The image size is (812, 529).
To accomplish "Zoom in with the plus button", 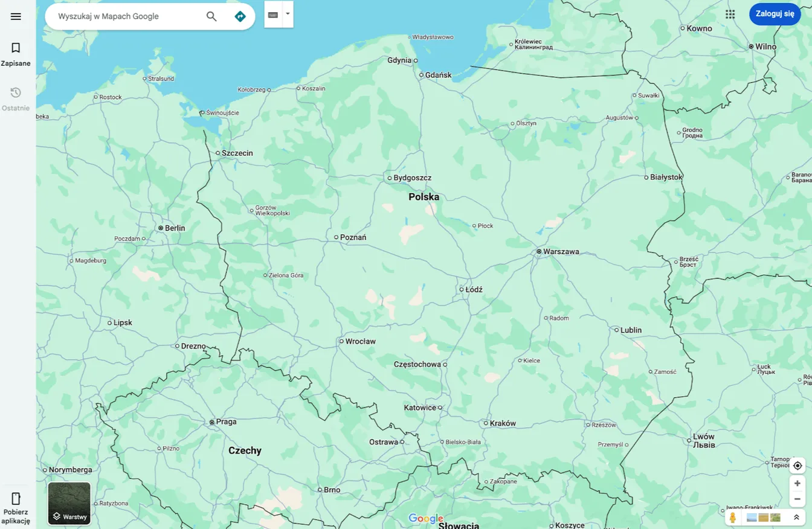I will (x=797, y=483).
